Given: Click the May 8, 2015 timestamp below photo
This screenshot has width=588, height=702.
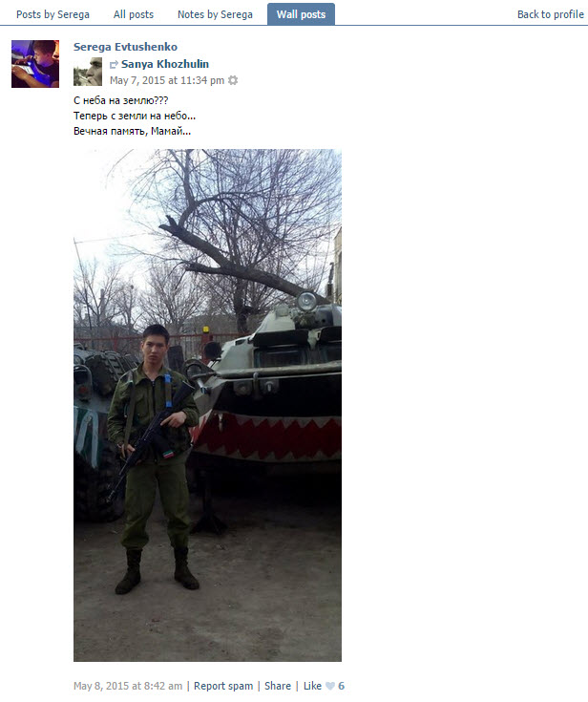Looking at the screenshot, I should click(x=128, y=686).
